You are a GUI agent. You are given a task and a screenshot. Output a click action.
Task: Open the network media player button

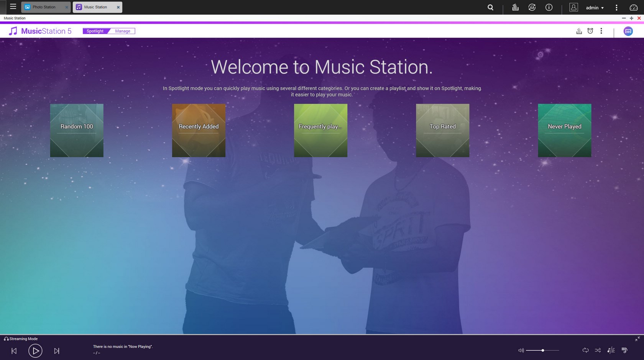click(x=628, y=31)
